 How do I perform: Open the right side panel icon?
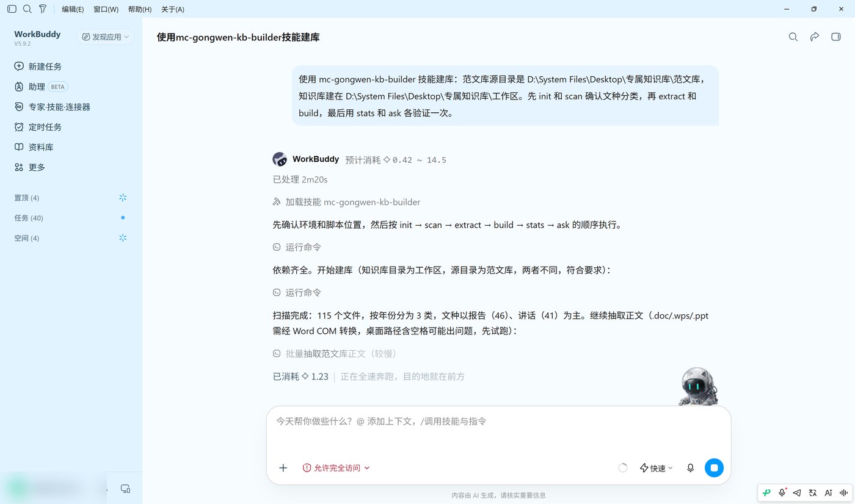pos(836,37)
